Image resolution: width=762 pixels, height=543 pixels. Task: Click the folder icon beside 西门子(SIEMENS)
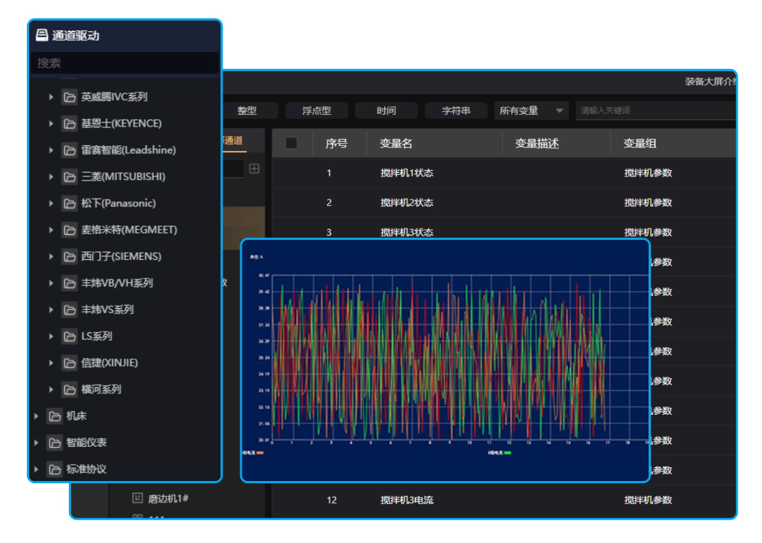69,257
